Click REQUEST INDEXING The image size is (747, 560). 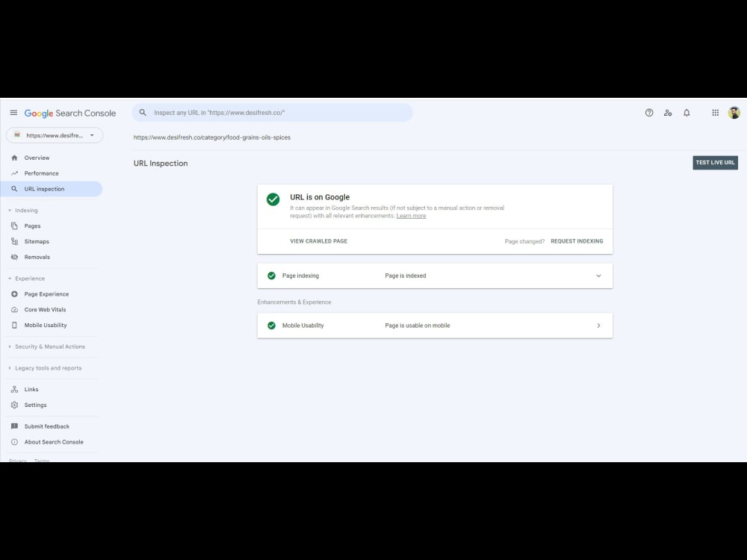[x=577, y=241]
